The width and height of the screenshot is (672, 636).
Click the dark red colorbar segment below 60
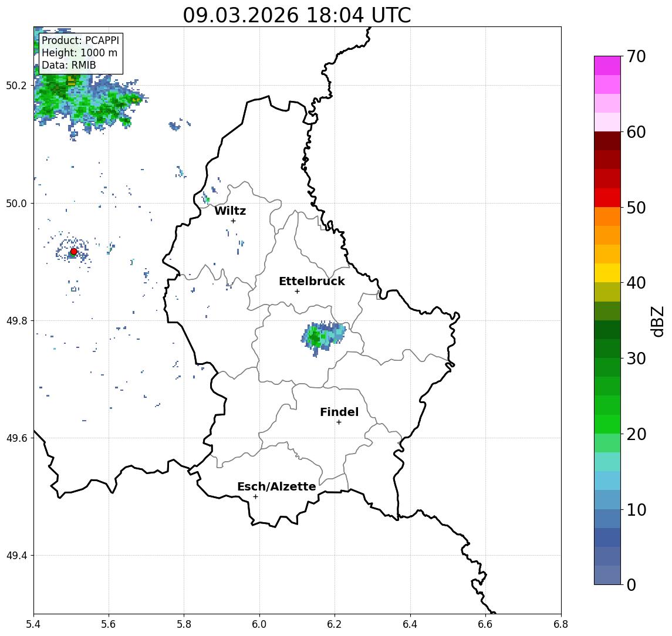tap(607, 141)
